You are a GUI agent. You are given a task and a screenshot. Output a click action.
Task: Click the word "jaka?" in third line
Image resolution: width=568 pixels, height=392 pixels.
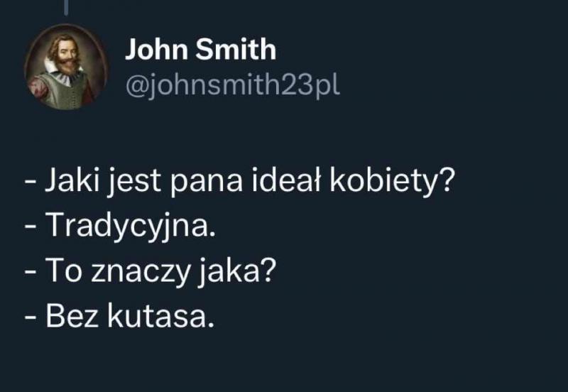[x=237, y=272]
